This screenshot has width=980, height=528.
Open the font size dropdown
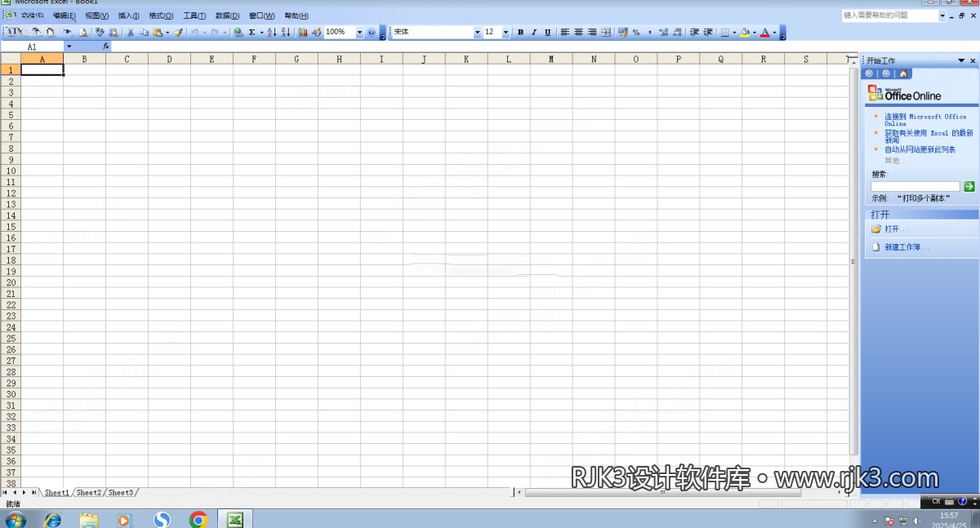click(506, 33)
